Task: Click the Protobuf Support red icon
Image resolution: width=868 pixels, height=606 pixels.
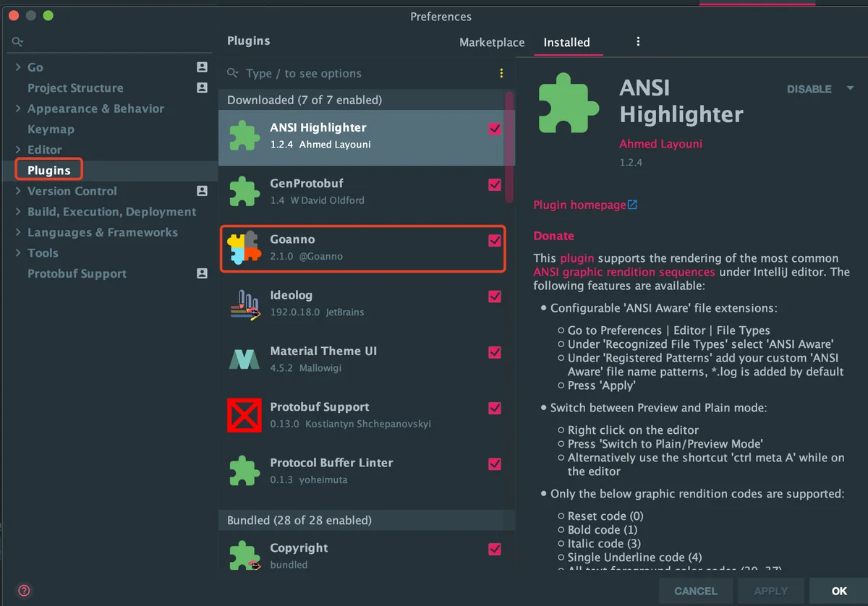Action: 244,415
